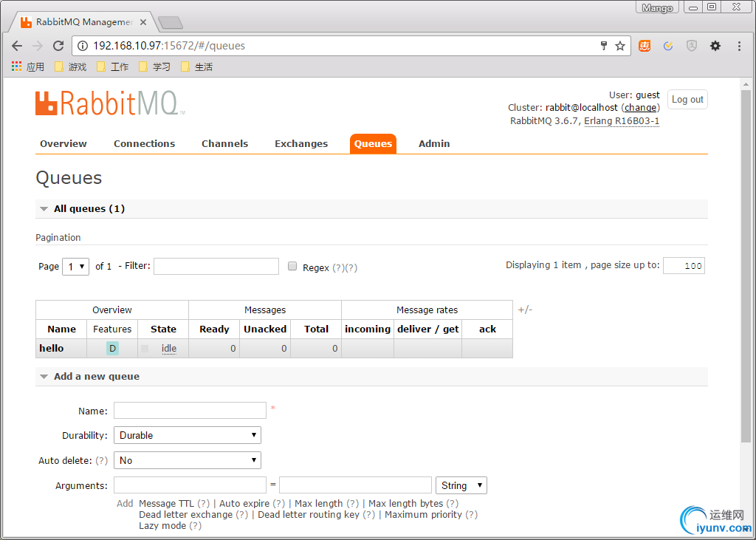Click the Message TTL argument link
The width and height of the screenshot is (756, 540).
pyautogui.click(x=166, y=503)
